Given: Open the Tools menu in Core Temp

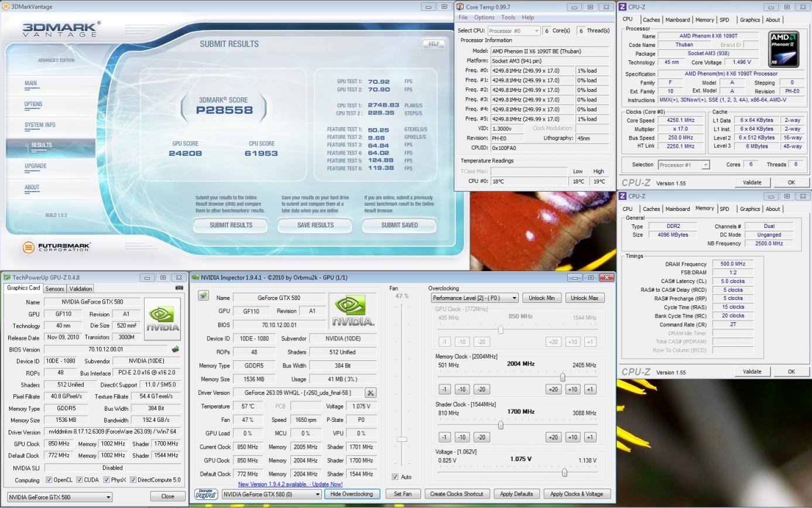Looking at the screenshot, I should point(508,18).
